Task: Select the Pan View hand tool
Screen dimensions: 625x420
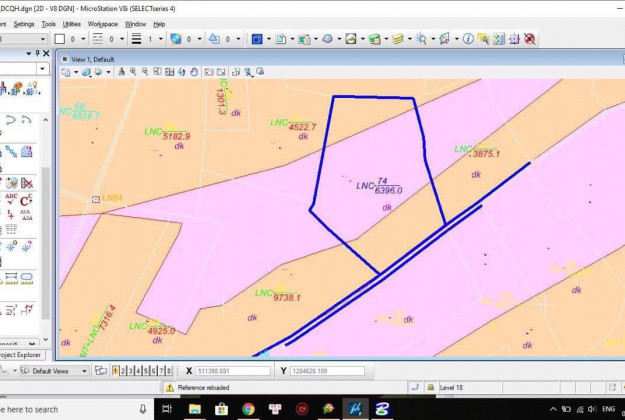Action: 194,72
